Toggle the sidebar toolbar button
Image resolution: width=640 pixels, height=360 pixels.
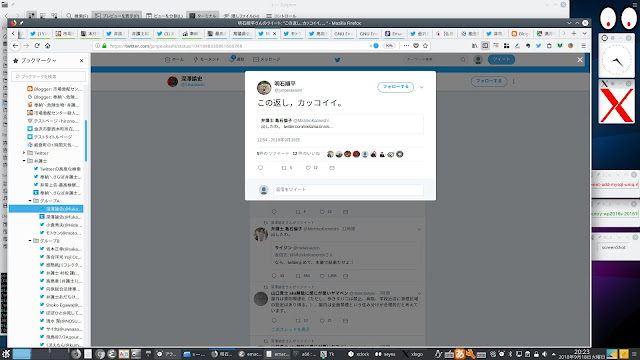pos(485,46)
